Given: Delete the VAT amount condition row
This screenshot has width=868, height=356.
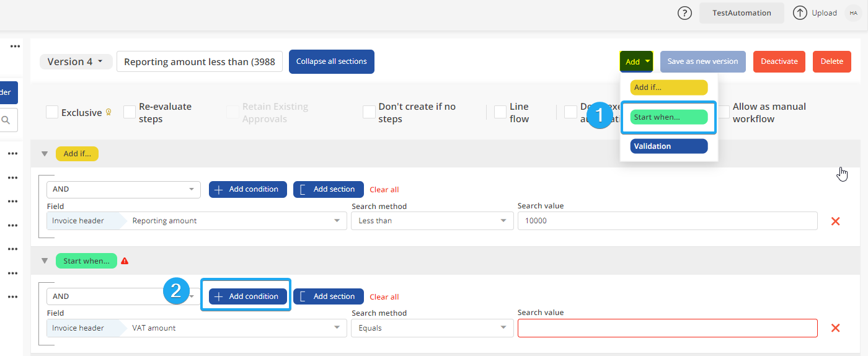Looking at the screenshot, I should coord(835,328).
